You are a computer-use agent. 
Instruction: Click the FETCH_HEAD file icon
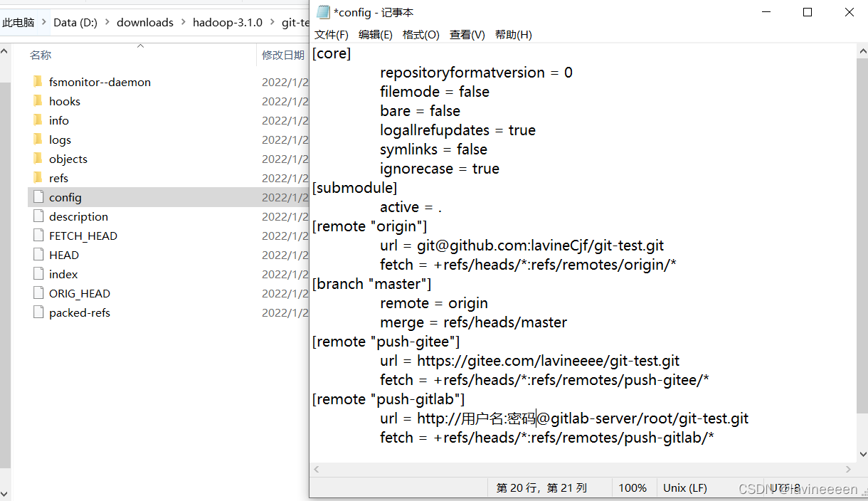click(38, 236)
